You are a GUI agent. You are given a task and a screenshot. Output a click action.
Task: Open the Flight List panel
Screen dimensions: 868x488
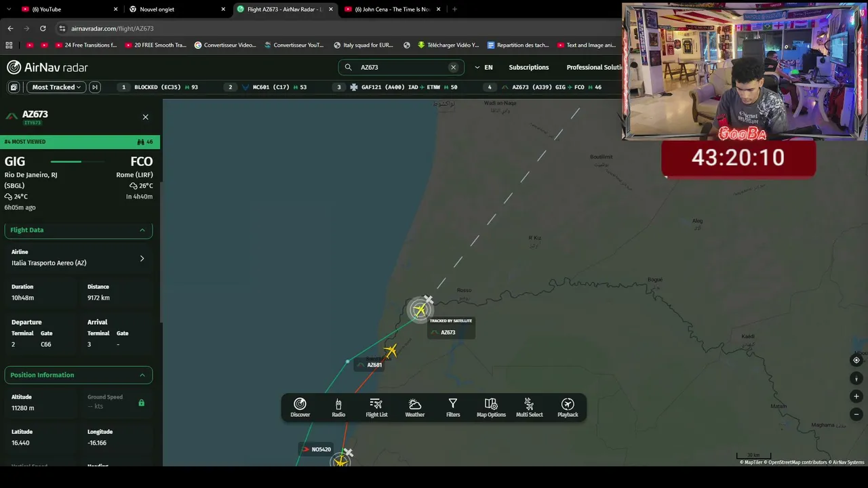pos(376,407)
